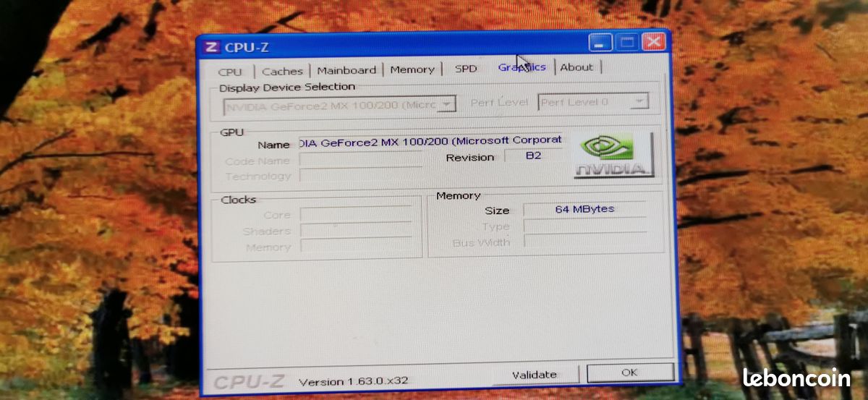868x400 pixels.
Task: Click the Revision B2 field
Action: [x=533, y=156]
